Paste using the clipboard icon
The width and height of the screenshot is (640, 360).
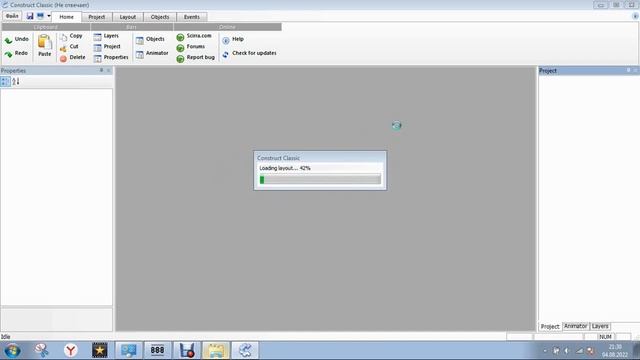click(x=44, y=42)
